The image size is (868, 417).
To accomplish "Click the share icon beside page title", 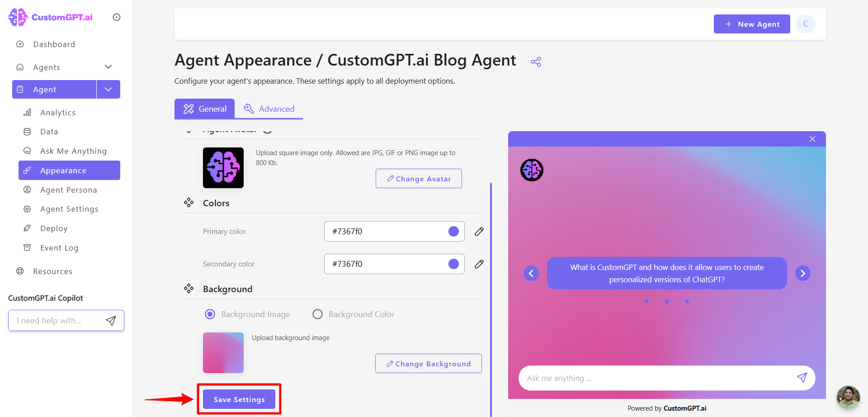I will (536, 62).
